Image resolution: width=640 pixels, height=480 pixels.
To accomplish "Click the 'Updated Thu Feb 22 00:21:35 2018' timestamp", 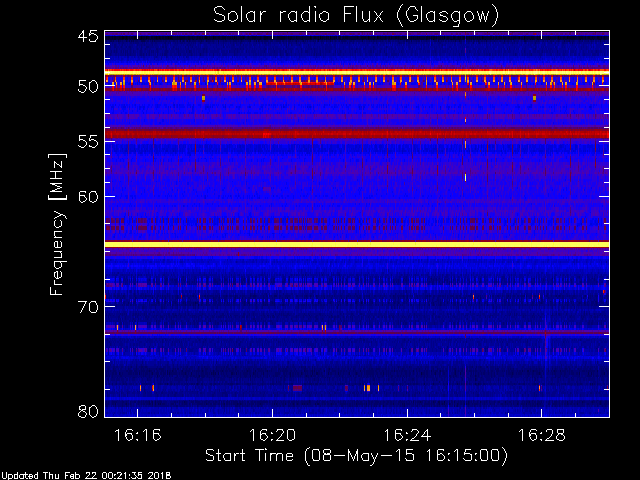I will click(x=86, y=475).
